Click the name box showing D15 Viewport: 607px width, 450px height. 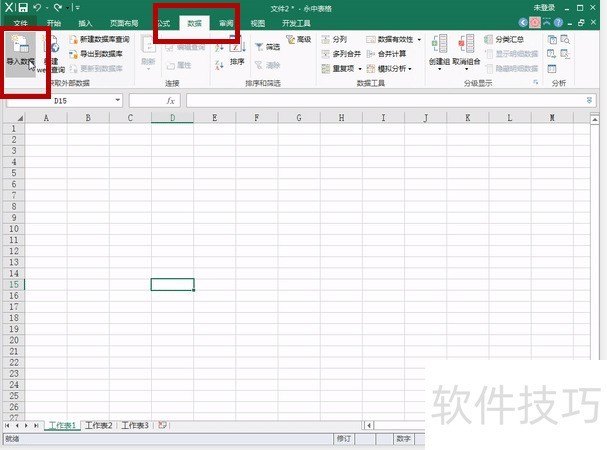tap(60, 101)
